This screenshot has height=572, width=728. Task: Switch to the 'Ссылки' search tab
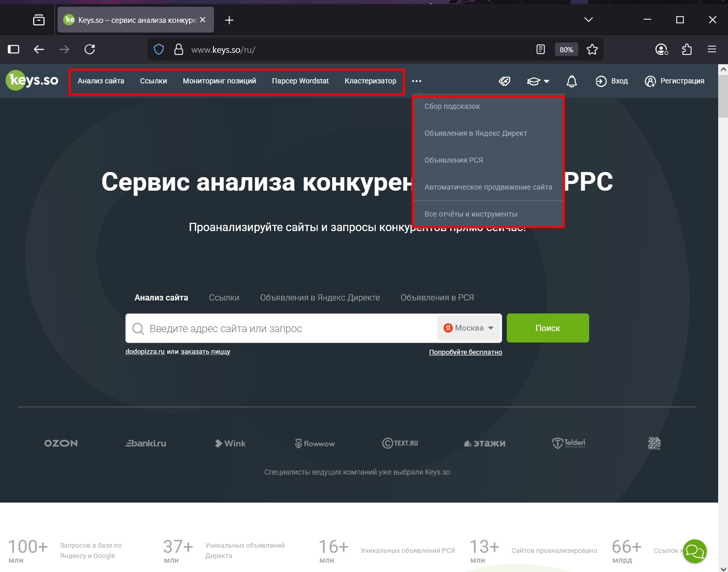point(224,297)
